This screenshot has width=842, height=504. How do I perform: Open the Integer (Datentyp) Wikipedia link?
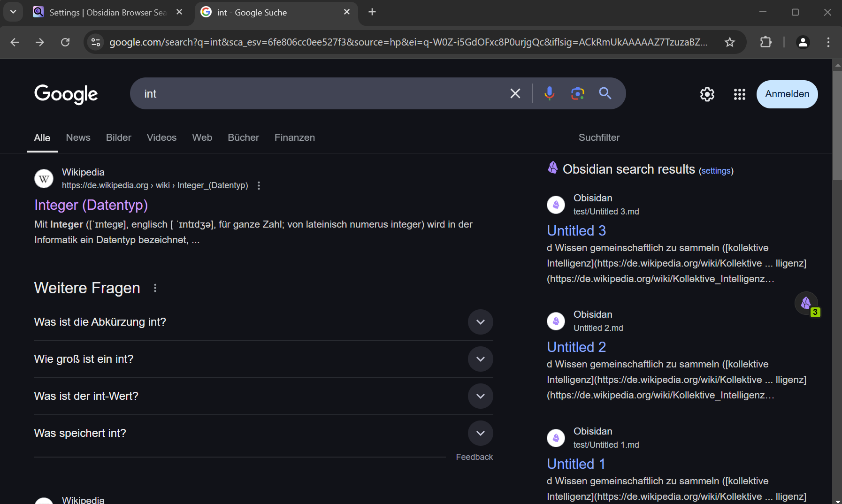tap(91, 205)
